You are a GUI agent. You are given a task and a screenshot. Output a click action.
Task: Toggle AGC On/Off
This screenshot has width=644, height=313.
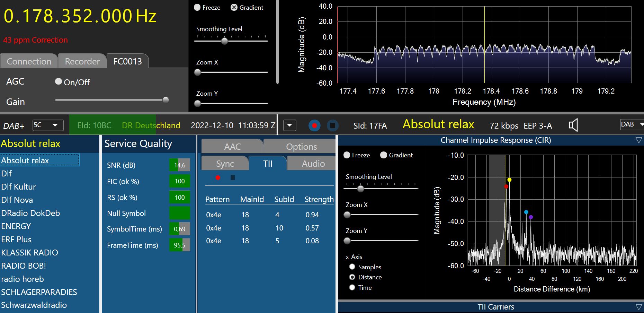coord(59,81)
